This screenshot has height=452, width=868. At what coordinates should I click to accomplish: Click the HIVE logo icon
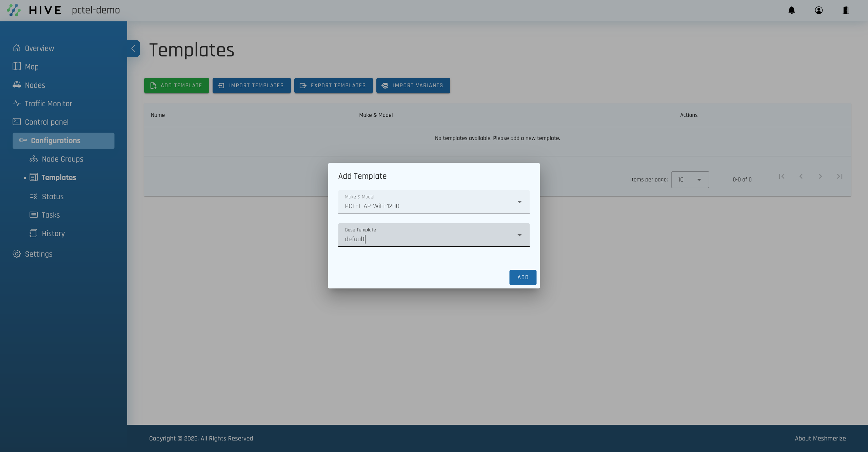14,10
